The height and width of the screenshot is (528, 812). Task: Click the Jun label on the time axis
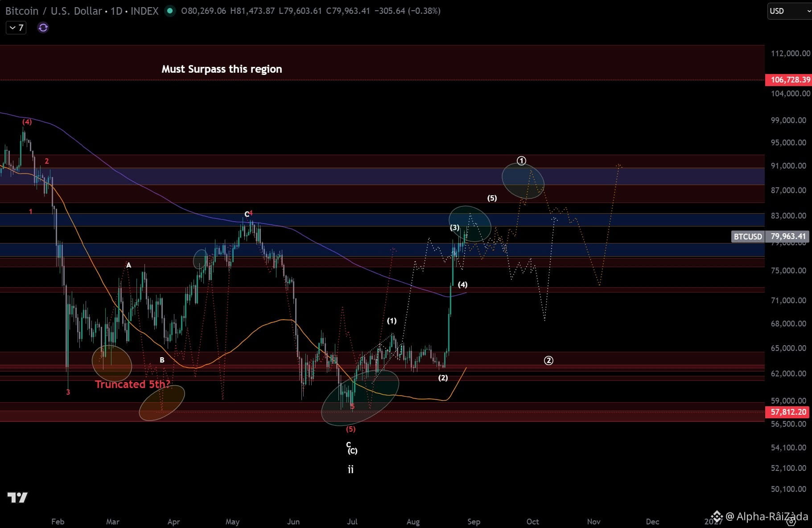(293, 522)
